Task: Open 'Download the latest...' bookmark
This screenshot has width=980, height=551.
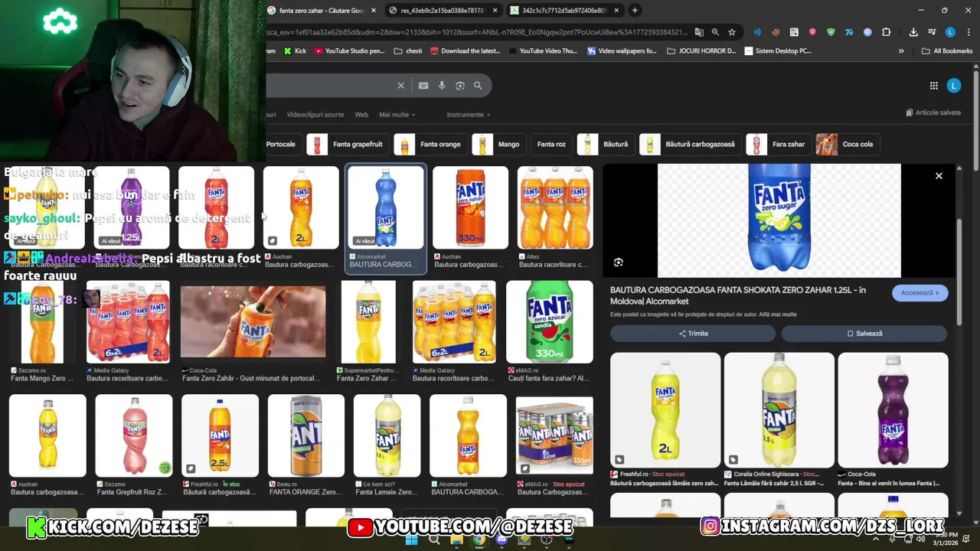Action: 465,51
